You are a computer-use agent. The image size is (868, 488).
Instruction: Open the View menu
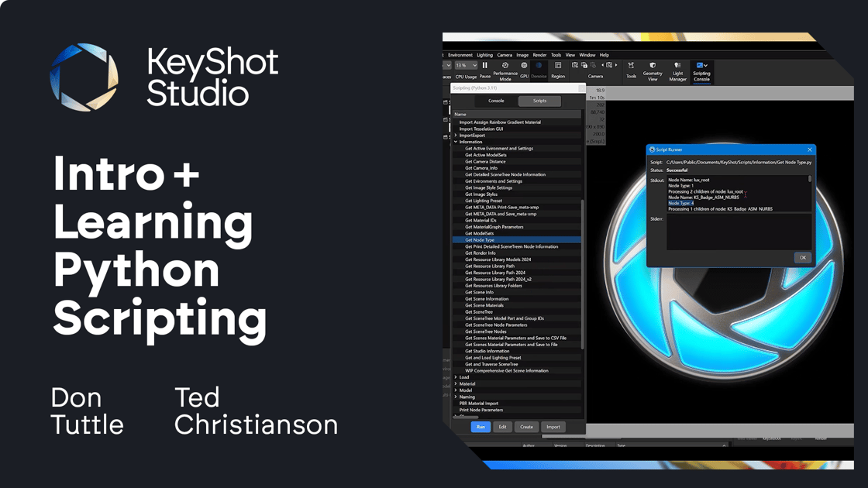click(570, 55)
